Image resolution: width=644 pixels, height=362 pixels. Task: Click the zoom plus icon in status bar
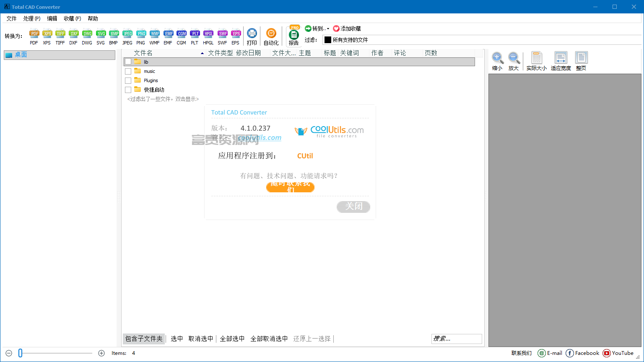[101, 353]
